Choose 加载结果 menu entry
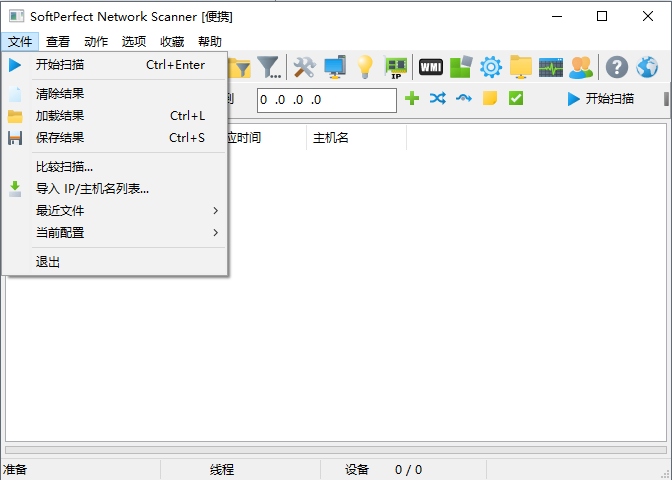The image size is (672, 480). tap(115, 116)
